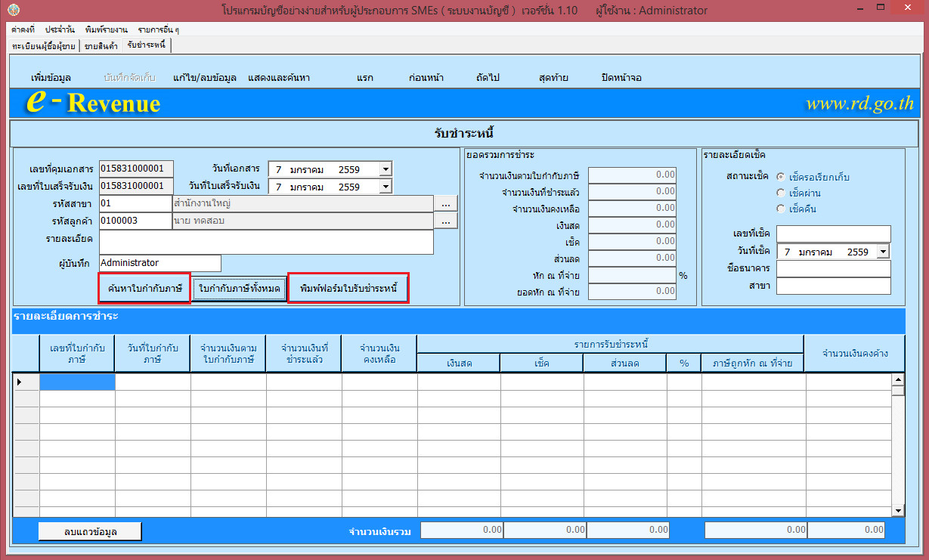Click the รหัสสาขา field containing 01
This screenshot has height=560, width=929.
(135, 203)
